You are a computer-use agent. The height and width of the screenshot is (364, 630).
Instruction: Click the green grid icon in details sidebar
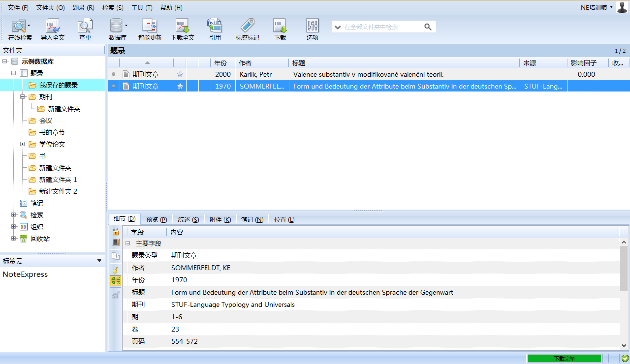[x=116, y=281]
